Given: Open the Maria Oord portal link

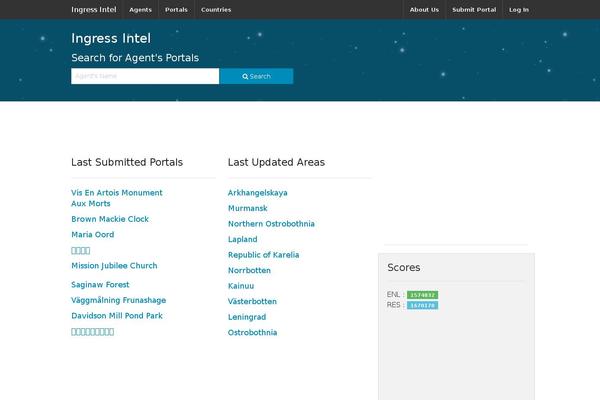Looking at the screenshot, I should [x=93, y=235].
